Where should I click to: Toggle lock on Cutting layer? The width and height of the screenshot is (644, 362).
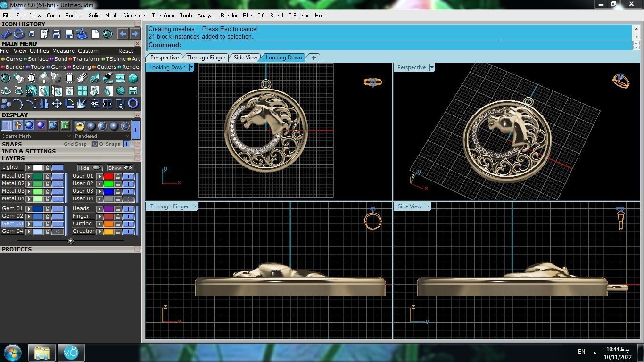118,224
